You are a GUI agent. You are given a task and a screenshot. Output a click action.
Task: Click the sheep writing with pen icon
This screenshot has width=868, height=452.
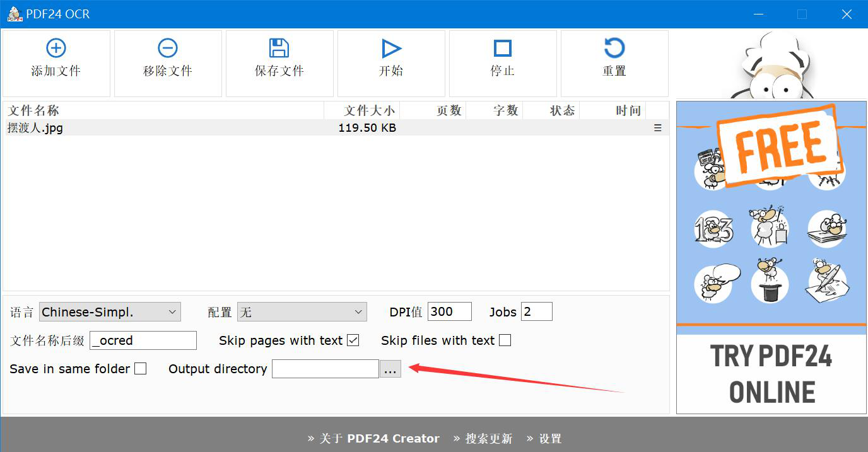tap(827, 281)
